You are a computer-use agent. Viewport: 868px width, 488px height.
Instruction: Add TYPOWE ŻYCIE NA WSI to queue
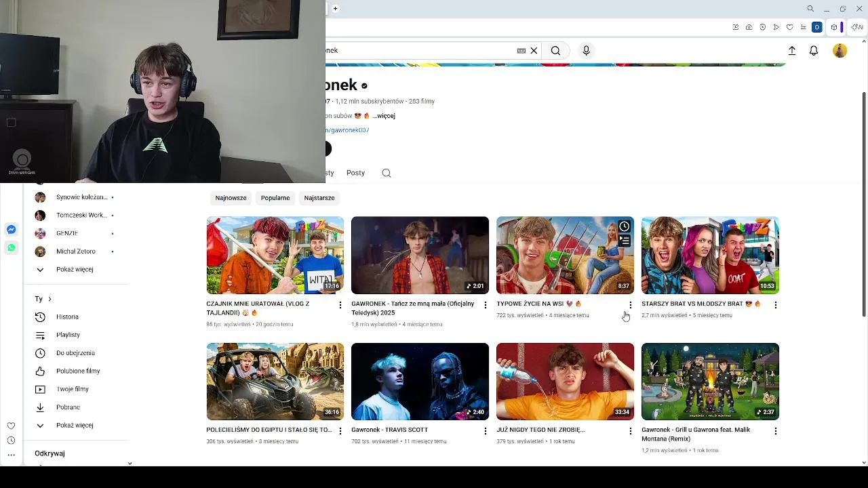(624, 241)
